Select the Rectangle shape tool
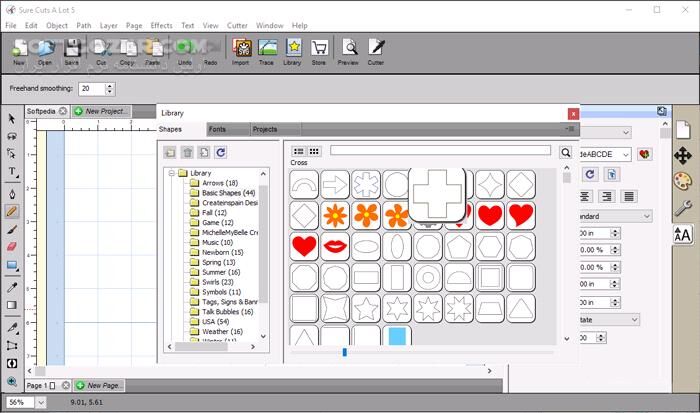The image size is (700, 413). [x=12, y=266]
